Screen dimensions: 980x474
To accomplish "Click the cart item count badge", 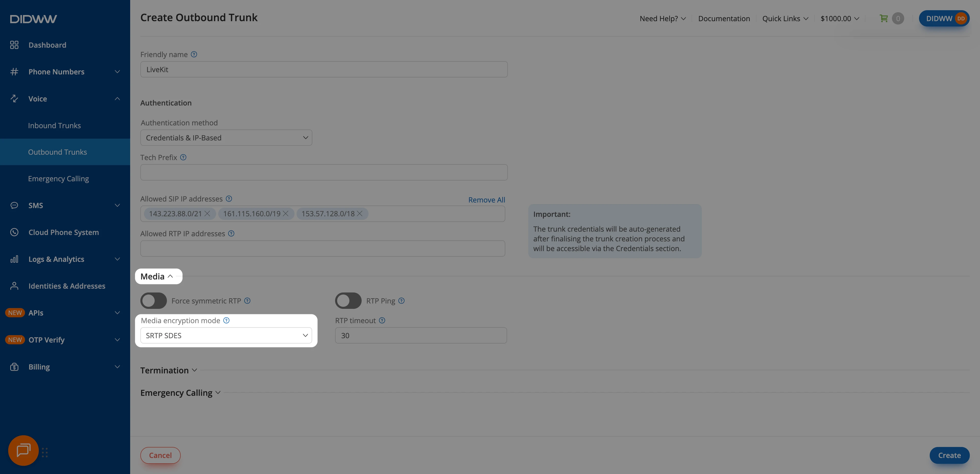I will point(898,18).
